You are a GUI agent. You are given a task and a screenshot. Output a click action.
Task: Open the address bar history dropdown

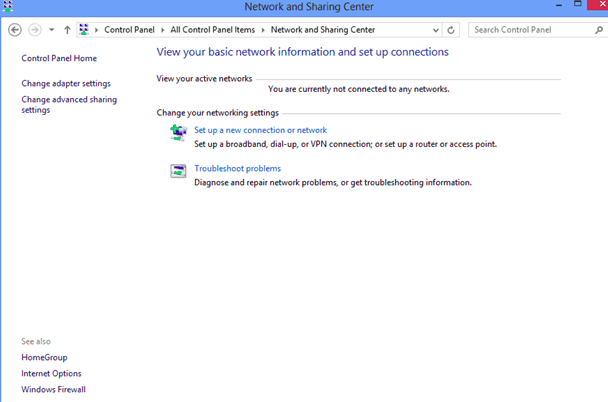(436, 30)
